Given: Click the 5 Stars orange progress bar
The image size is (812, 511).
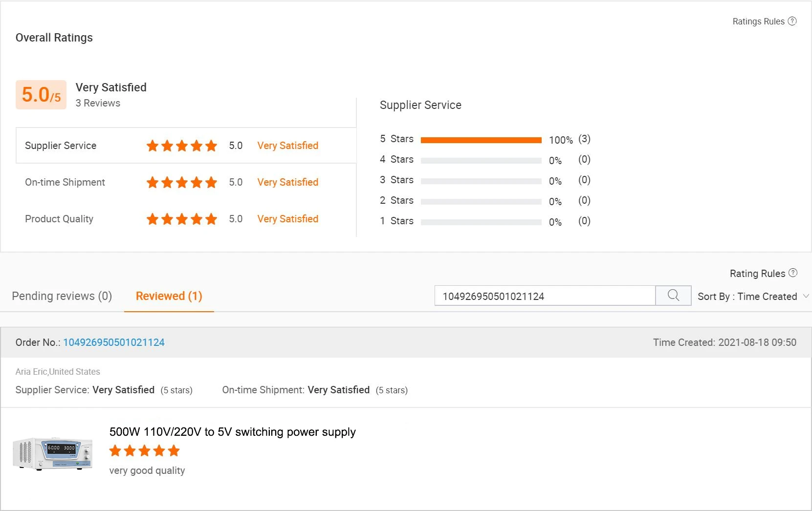Looking at the screenshot, I should (x=481, y=140).
